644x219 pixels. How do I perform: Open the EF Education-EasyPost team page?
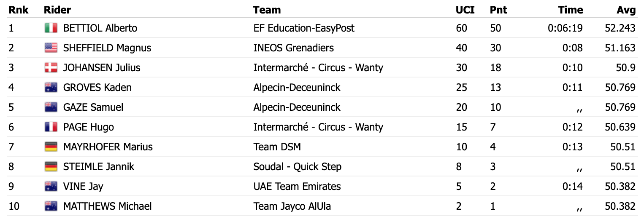(304, 28)
